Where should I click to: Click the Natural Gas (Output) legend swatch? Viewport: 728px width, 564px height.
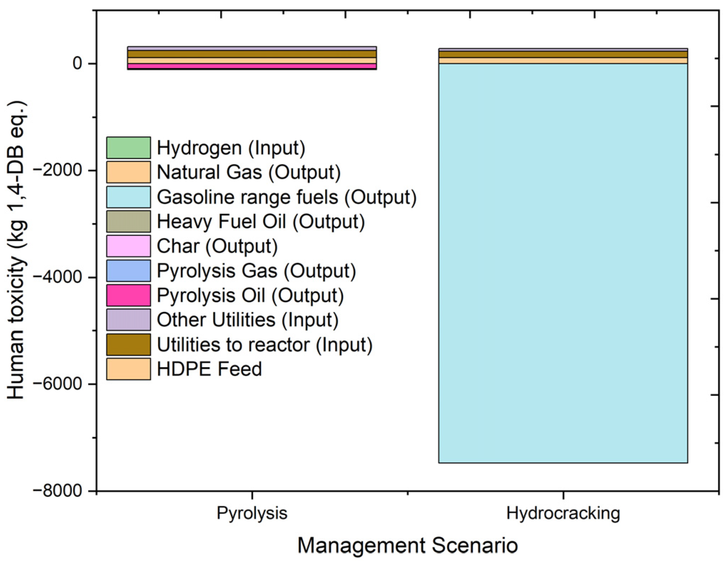(128, 172)
